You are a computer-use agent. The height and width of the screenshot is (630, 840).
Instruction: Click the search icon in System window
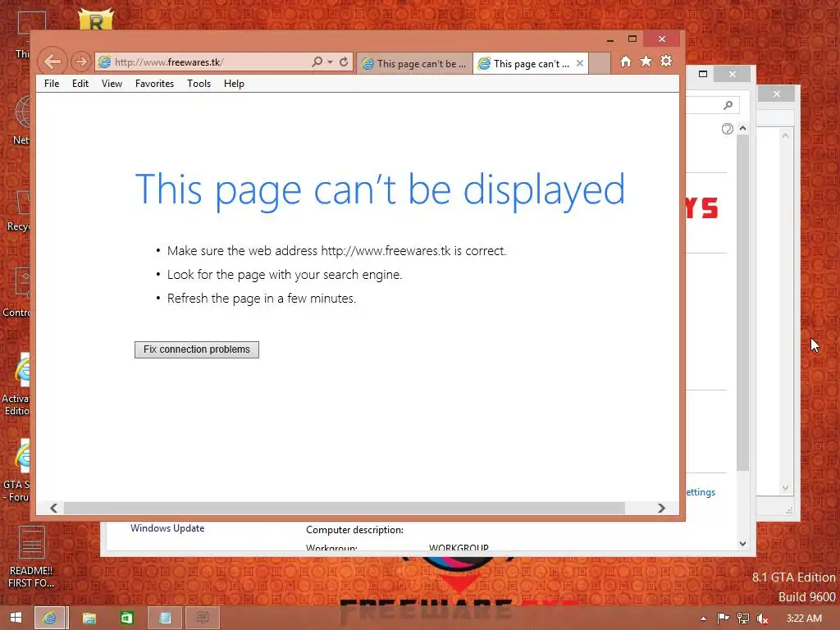pos(728,105)
